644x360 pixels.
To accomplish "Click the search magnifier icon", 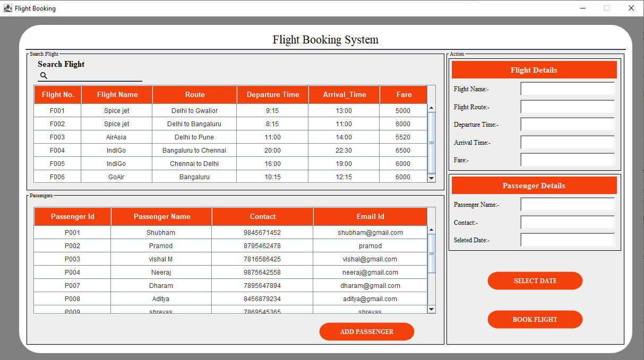I will (x=44, y=76).
